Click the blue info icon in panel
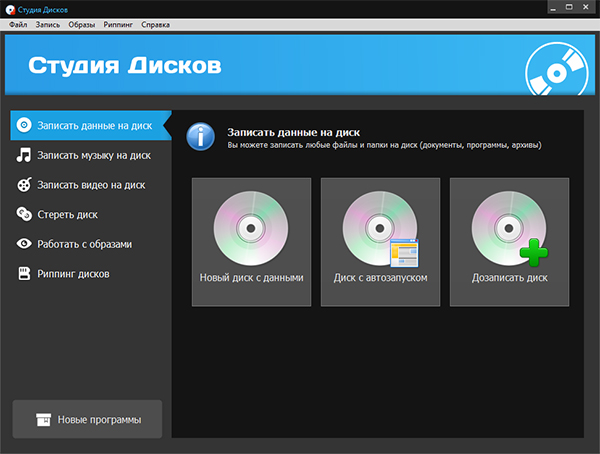Image resolution: width=600 pixels, height=454 pixels. click(x=202, y=136)
